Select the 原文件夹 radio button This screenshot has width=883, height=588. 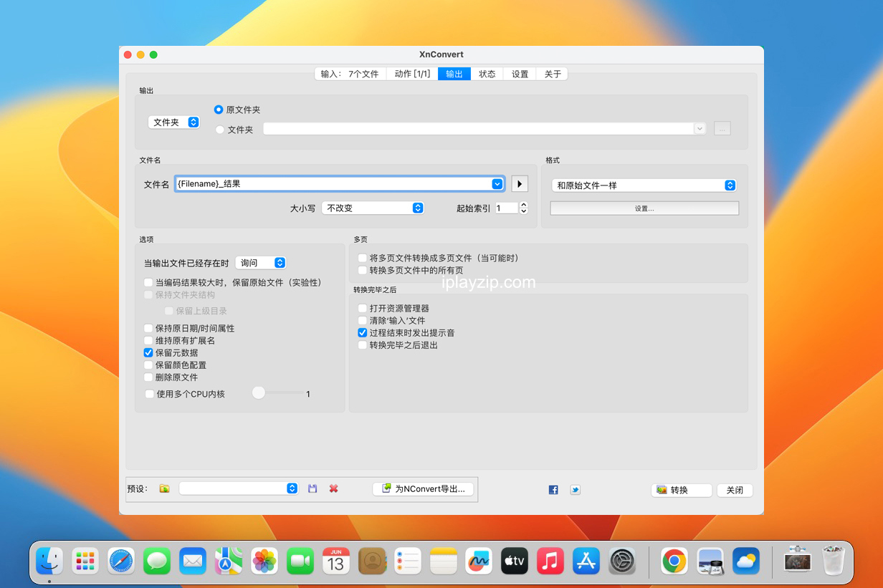click(219, 110)
